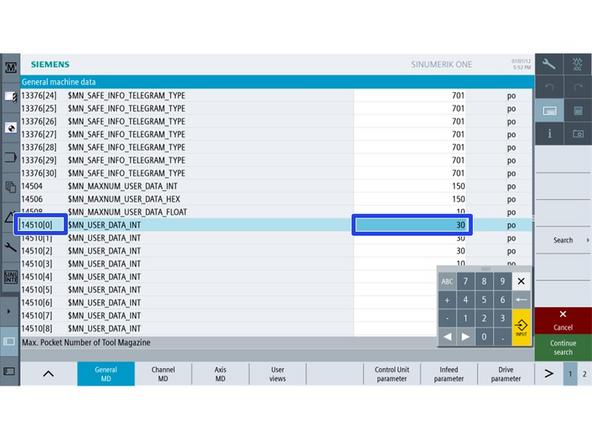Open the Machine operating area icon
The width and height of the screenshot is (592, 444).
coord(11,68)
